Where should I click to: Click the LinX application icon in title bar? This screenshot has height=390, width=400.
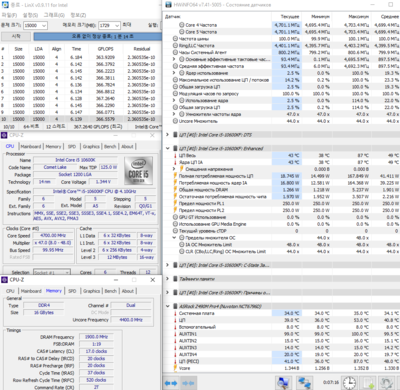pos(5,5)
